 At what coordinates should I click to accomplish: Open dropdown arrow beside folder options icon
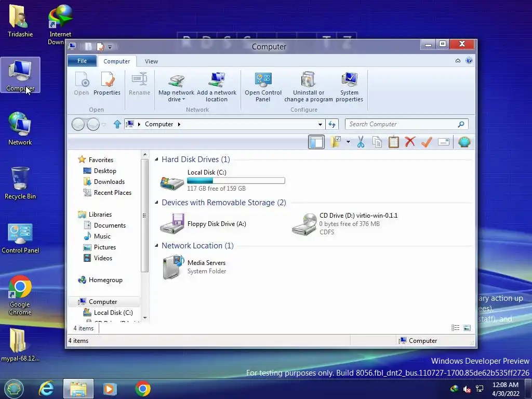tap(348, 142)
